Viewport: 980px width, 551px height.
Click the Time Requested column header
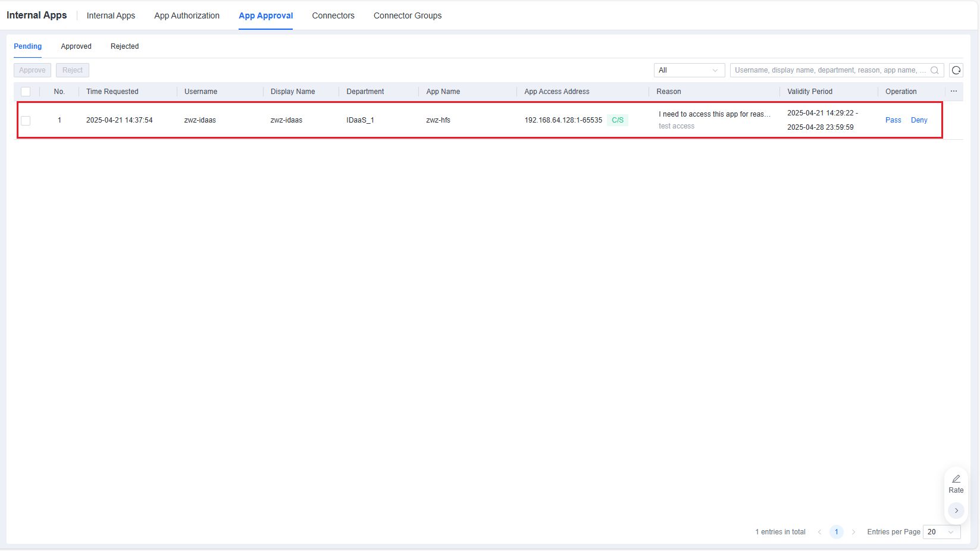coord(112,92)
